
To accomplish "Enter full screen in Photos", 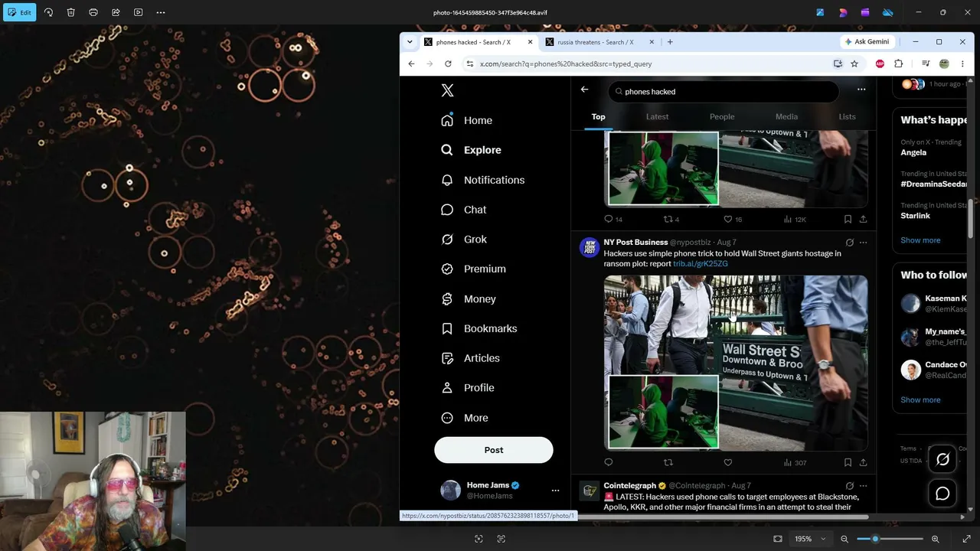I will coord(966,539).
